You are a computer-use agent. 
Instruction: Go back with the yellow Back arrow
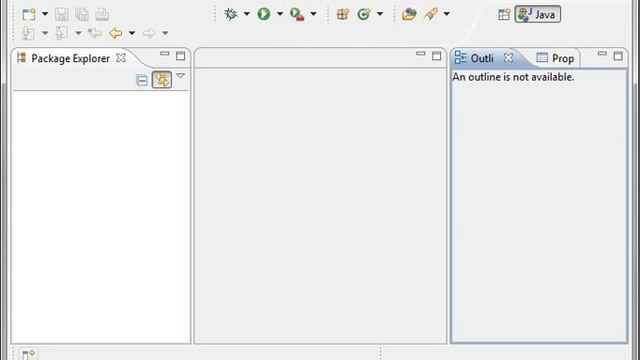click(116, 33)
